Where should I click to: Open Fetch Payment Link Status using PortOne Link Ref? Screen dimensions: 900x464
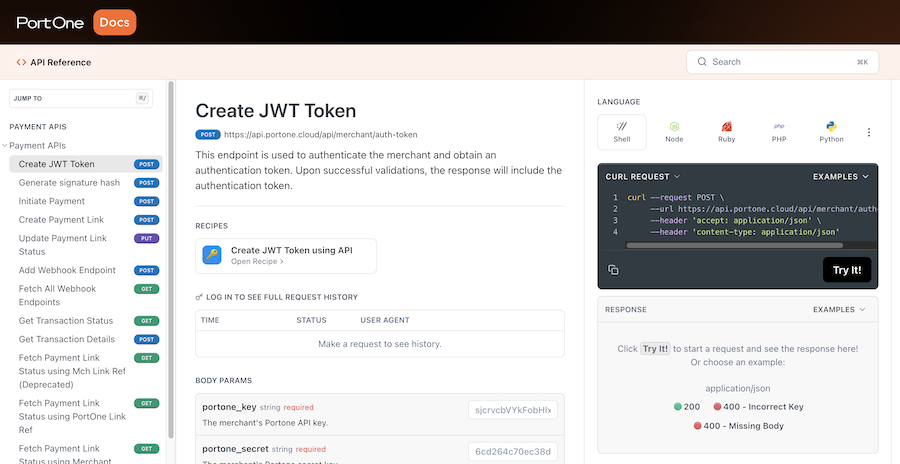coord(86,416)
